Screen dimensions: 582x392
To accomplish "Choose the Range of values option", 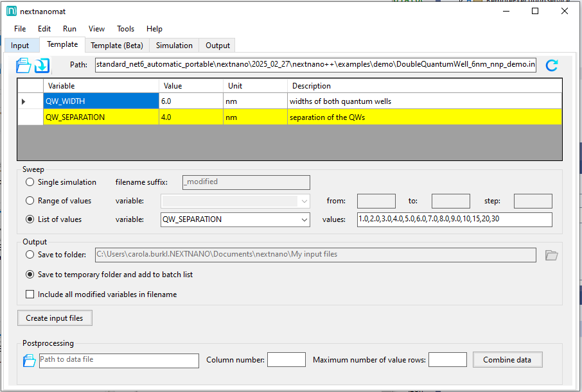I will pos(30,201).
